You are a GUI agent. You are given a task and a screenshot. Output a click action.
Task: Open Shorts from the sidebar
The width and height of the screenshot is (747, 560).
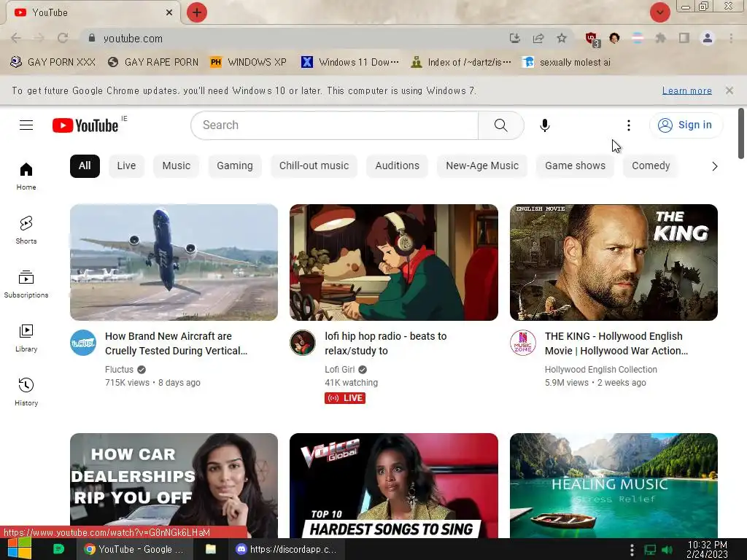point(26,230)
